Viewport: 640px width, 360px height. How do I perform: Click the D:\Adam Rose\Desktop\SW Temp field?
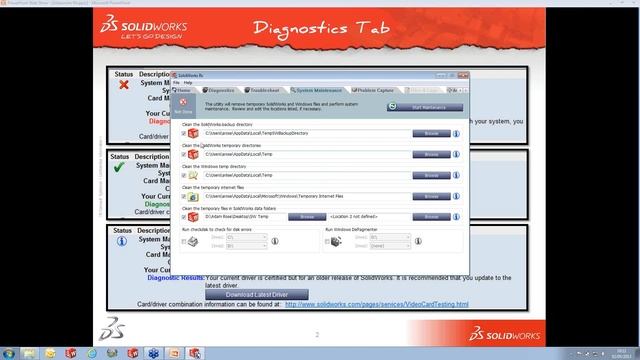coord(244,217)
